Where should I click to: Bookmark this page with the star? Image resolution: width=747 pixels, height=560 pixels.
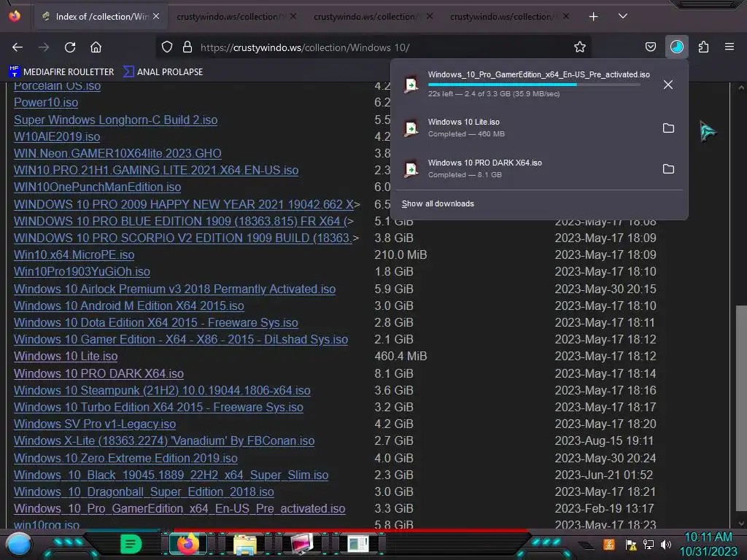pos(580,47)
